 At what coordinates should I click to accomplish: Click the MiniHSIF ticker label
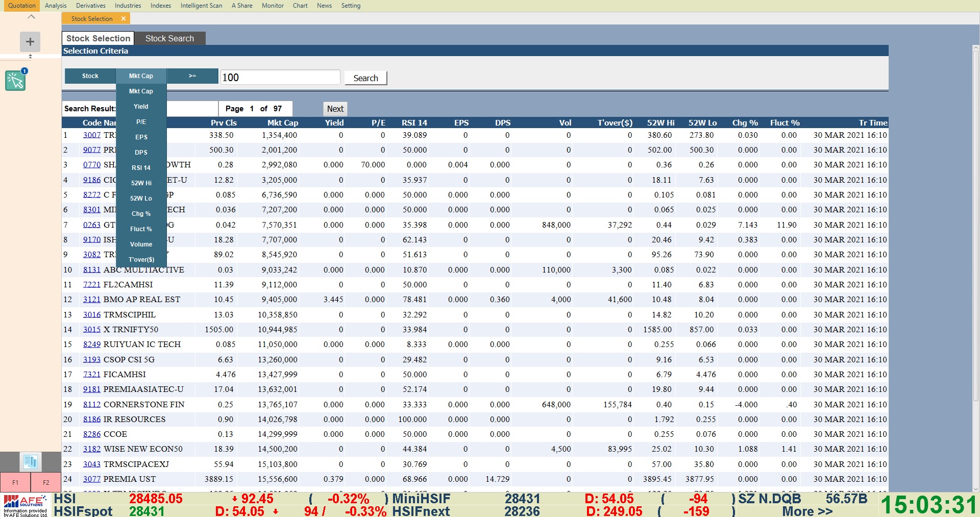pos(421,499)
